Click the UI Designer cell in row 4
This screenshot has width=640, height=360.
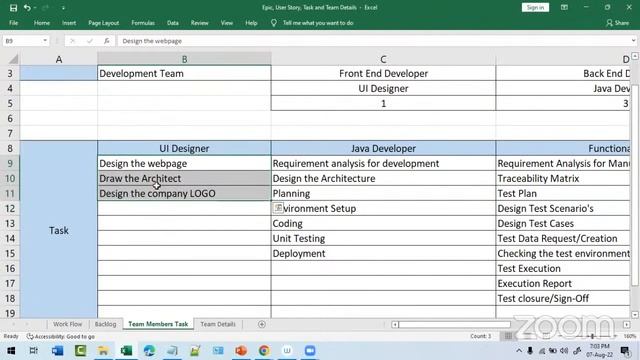coord(383,89)
